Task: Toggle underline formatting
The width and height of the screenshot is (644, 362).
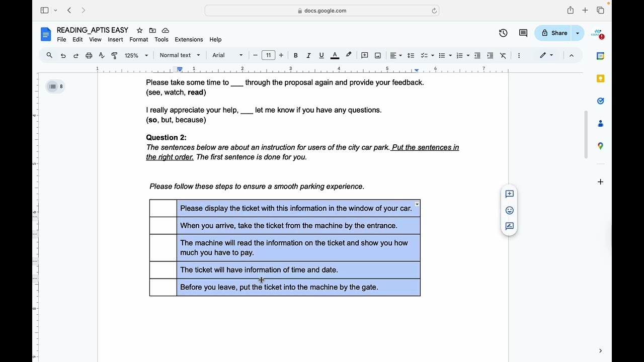Action: [321, 55]
